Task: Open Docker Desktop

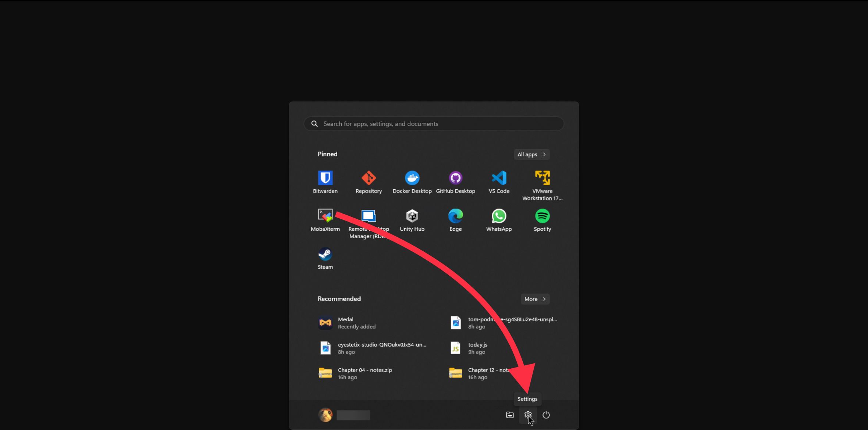Action: [x=412, y=181]
